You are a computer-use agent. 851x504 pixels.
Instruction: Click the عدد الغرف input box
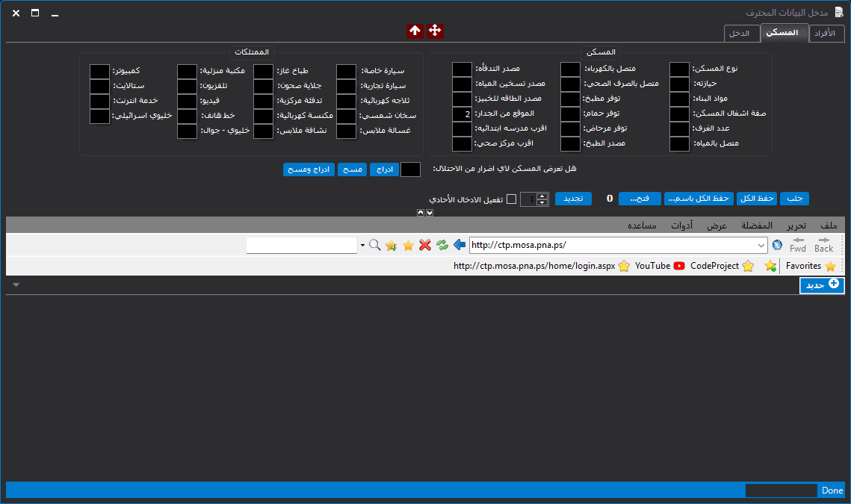pyautogui.click(x=679, y=128)
